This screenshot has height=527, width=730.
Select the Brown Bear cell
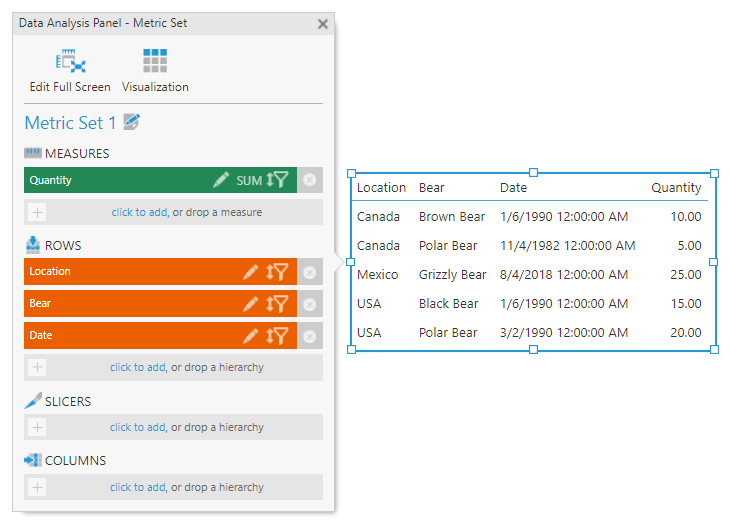click(x=452, y=217)
